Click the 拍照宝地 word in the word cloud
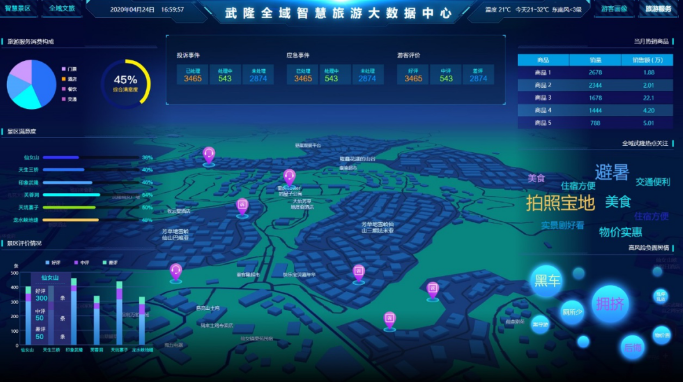This screenshot has height=382, width=683. pyautogui.click(x=560, y=203)
